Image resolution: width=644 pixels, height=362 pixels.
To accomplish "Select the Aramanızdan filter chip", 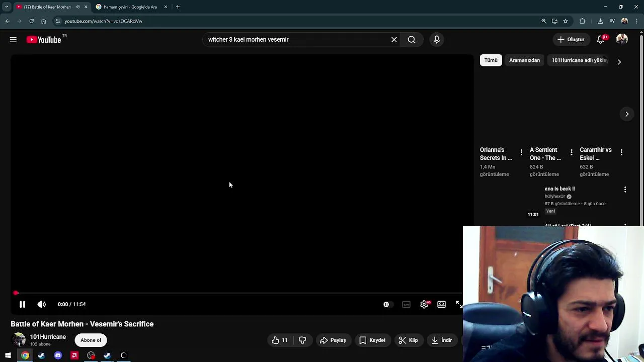I will [x=524, y=60].
